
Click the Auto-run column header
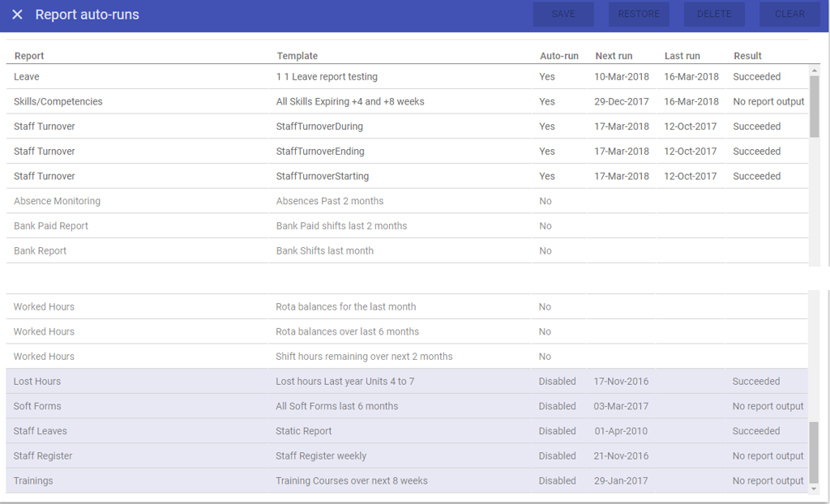pyautogui.click(x=559, y=56)
